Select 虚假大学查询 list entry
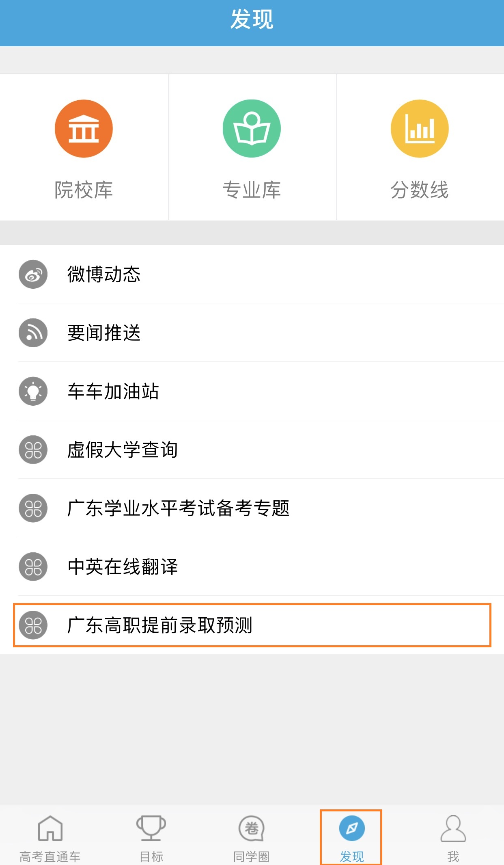The image size is (504, 865). tap(123, 450)
